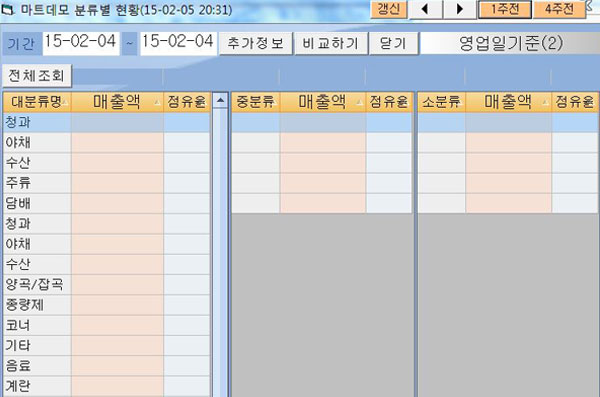Sort the 소분류 table by 매출액 header
Image resolution: width=600 pixels, height=397 pixels.
509,102
